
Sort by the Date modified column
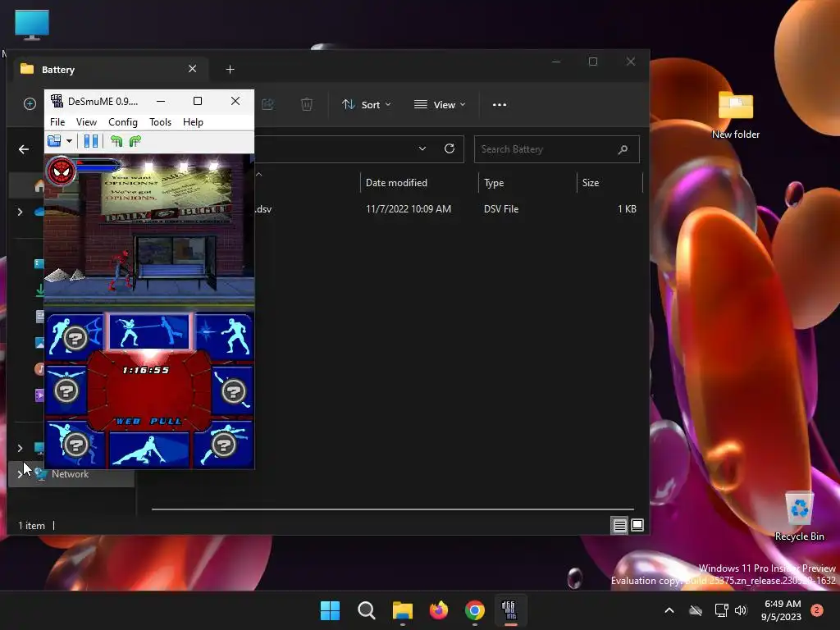point(419,183)
